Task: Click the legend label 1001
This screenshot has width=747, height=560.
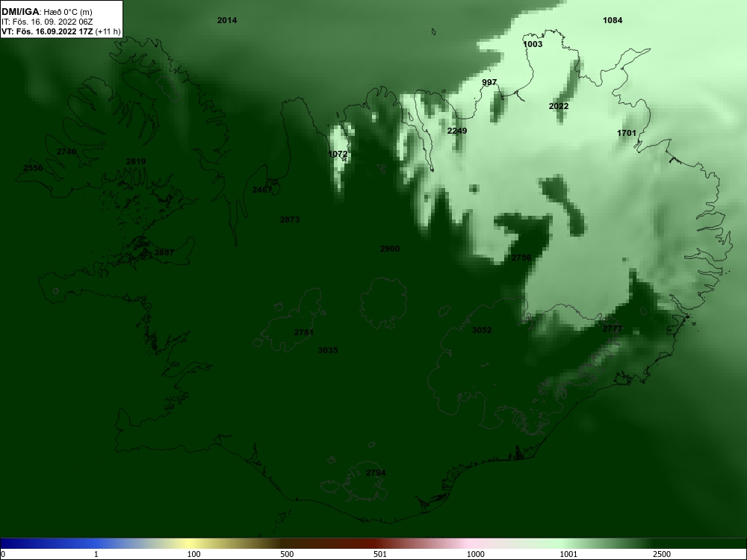Action: click(568, 554)
